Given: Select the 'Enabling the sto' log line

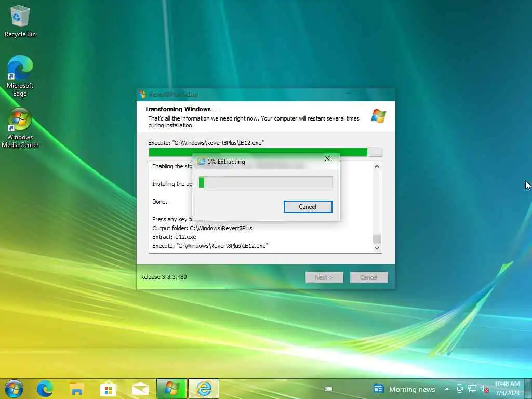Looking at the screenshot, I should [172, 166].
